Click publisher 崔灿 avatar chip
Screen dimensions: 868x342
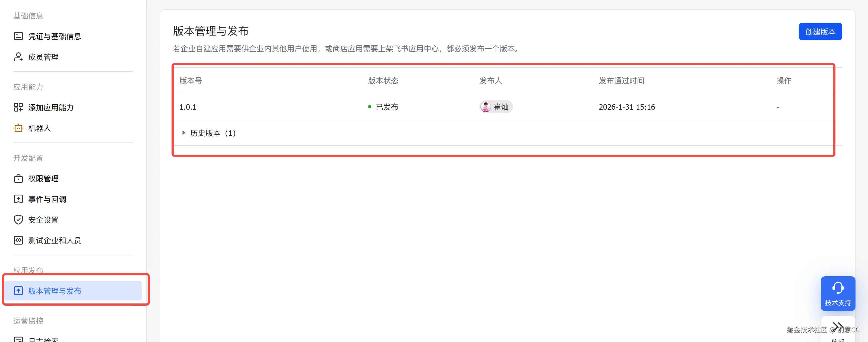coord(496,107)
